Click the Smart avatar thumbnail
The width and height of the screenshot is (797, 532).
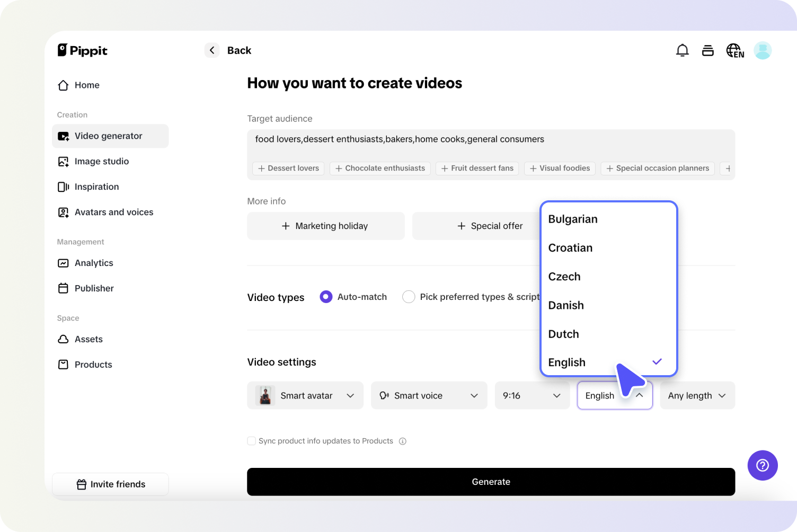pos(265,395)
